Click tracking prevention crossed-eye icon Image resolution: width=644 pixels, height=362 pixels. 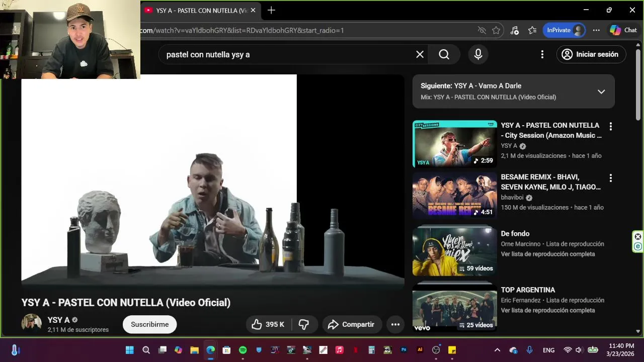(x=481, y=30)
